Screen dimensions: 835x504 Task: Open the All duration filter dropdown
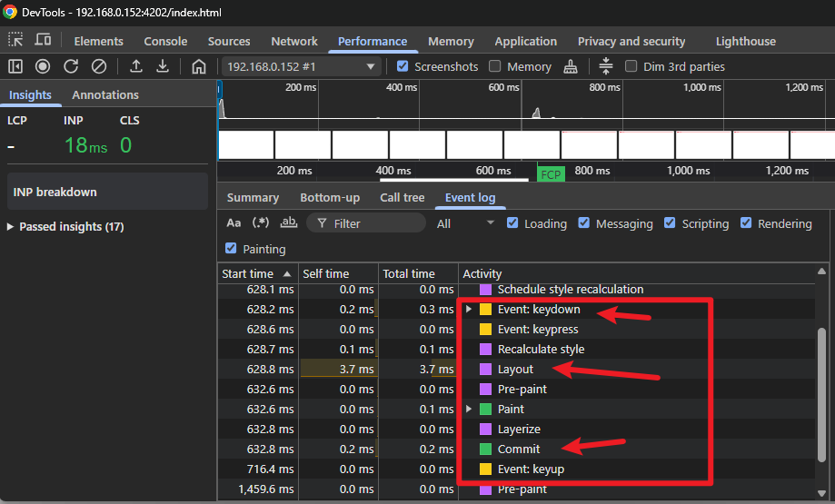(x=465, y=223)
